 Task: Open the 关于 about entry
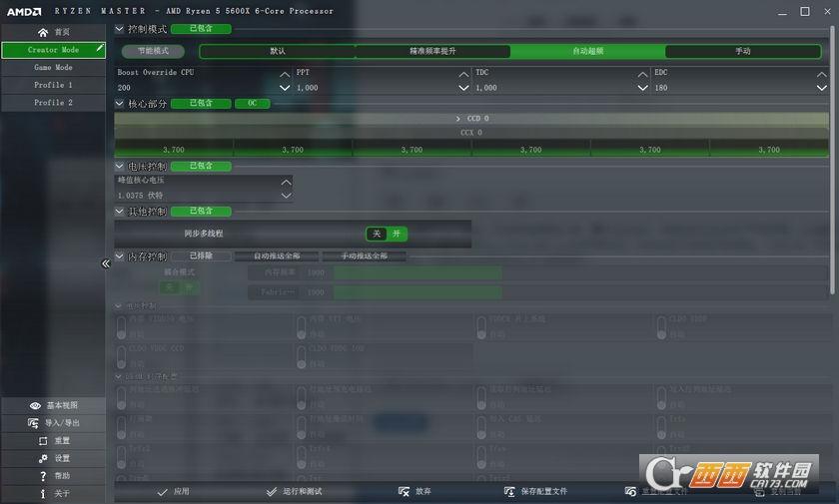(53, 493)
